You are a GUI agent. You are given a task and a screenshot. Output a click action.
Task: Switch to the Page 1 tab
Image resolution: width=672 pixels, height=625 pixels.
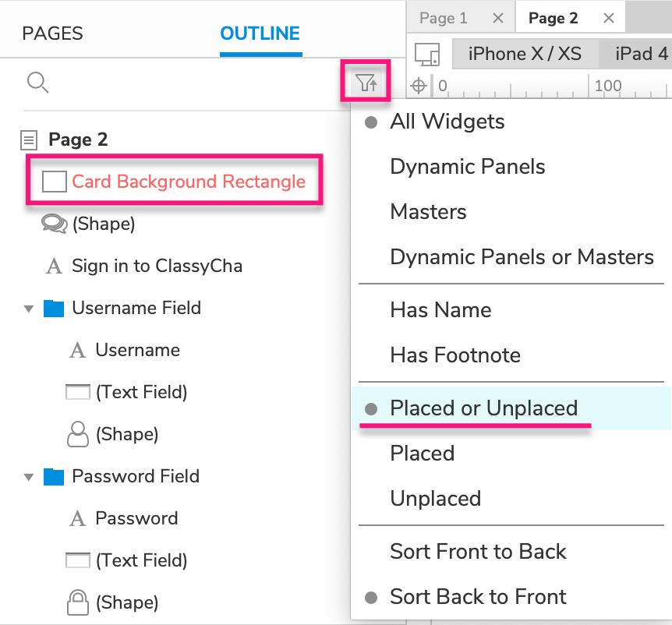click(x=444, y=18)
